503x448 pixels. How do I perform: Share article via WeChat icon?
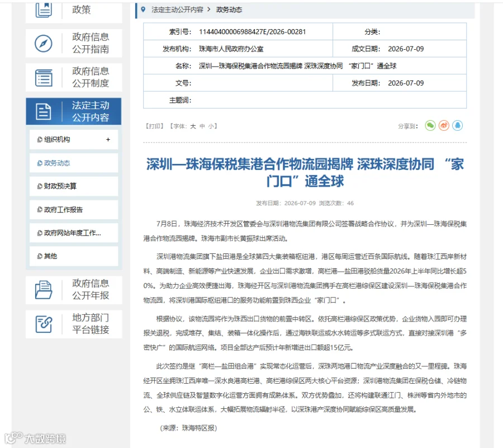click(x=430, y=125)
